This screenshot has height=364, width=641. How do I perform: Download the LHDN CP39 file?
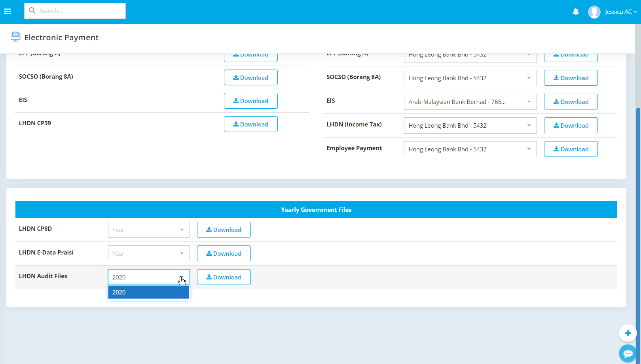(x=250, y=124)
